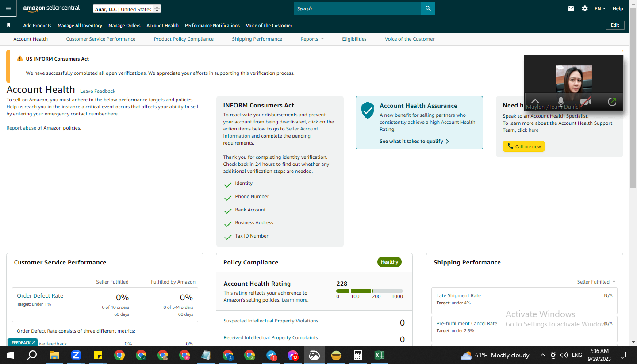Click the Report abuse link
This screenshot has width=637, height=364.
coord(21,128)
